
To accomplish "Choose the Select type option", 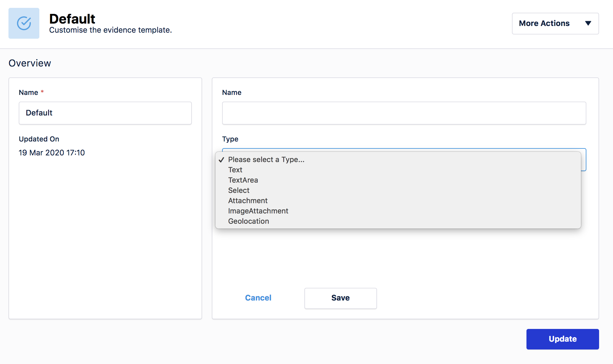I will coord(398,190).
